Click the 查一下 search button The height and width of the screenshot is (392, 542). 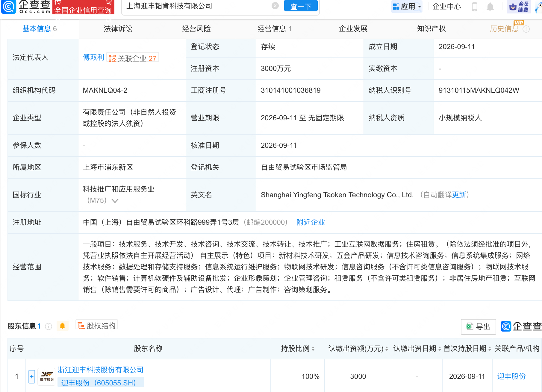tap(301, 6)
